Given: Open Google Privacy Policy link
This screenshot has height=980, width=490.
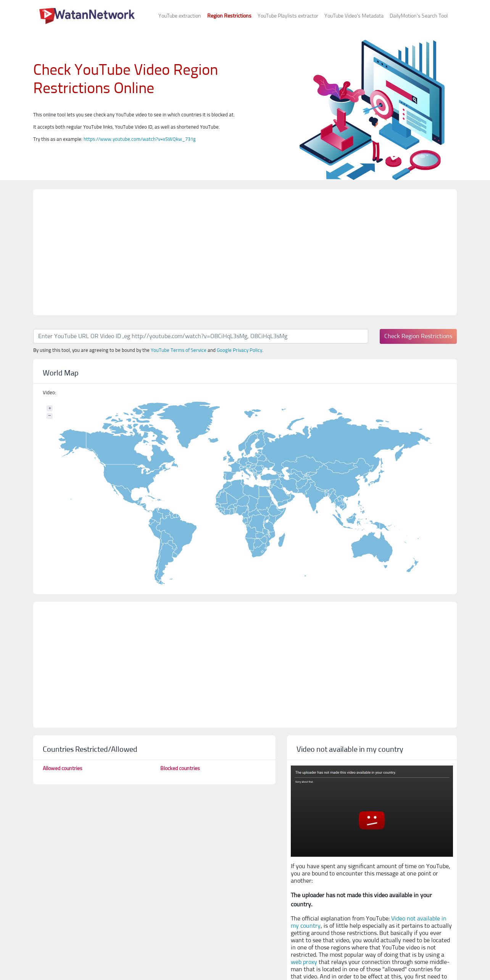Looking at the screenshot, I should coord(239,350).
